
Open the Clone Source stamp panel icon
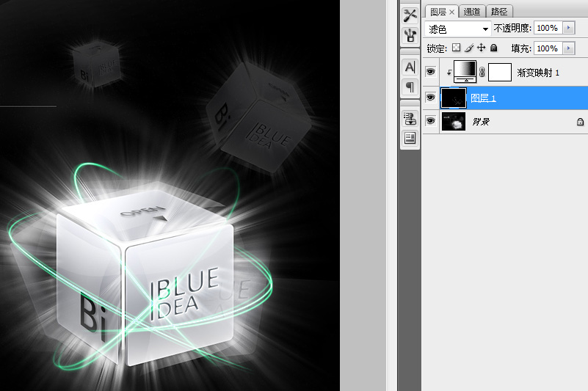pos(410,118)
